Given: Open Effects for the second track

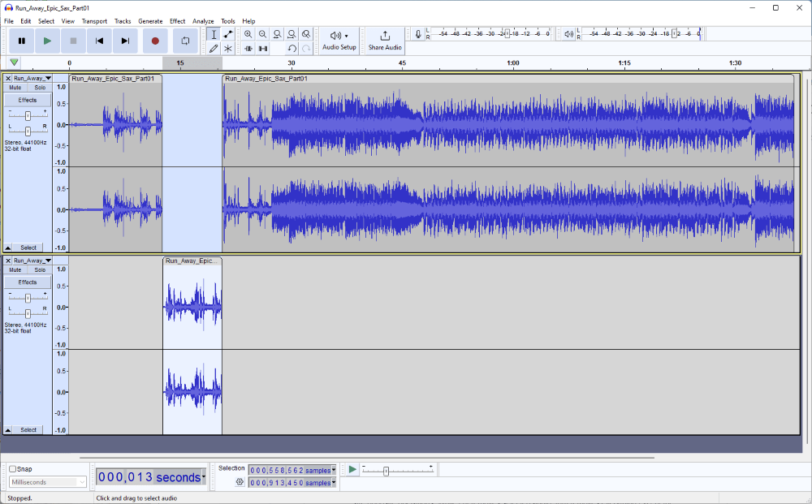Looking at the screenshot, I should 28,282.
